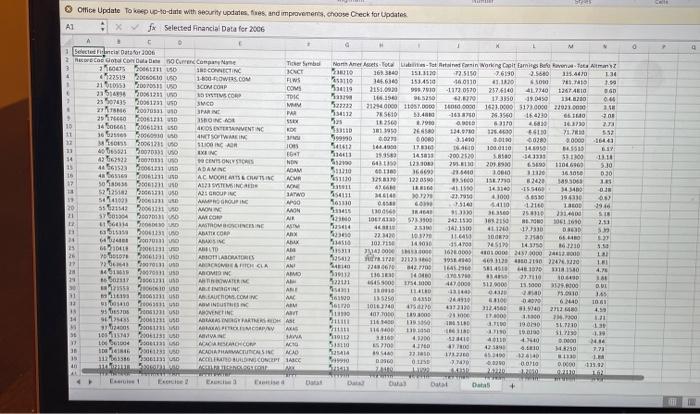Screen dimensions: 700x414
Task: Select the 99 CENTS ONLY STORES cell
Action: [x=241, y=161]
